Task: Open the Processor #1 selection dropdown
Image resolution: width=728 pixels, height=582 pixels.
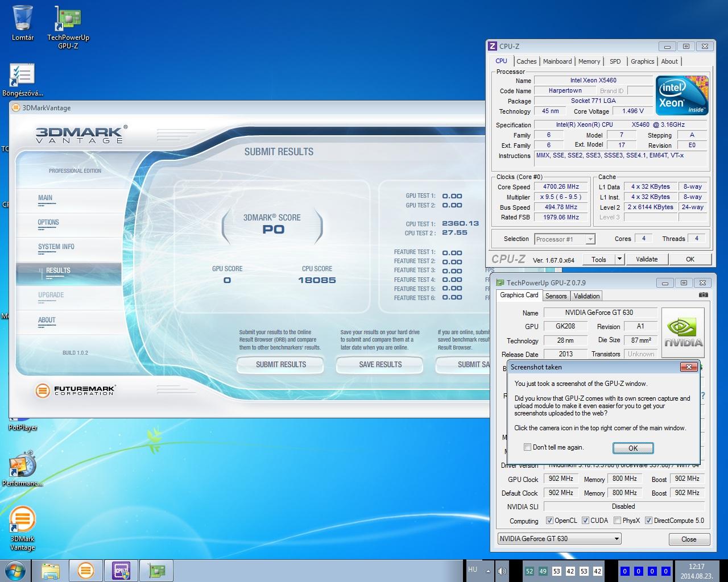Action: pos(565,239)
